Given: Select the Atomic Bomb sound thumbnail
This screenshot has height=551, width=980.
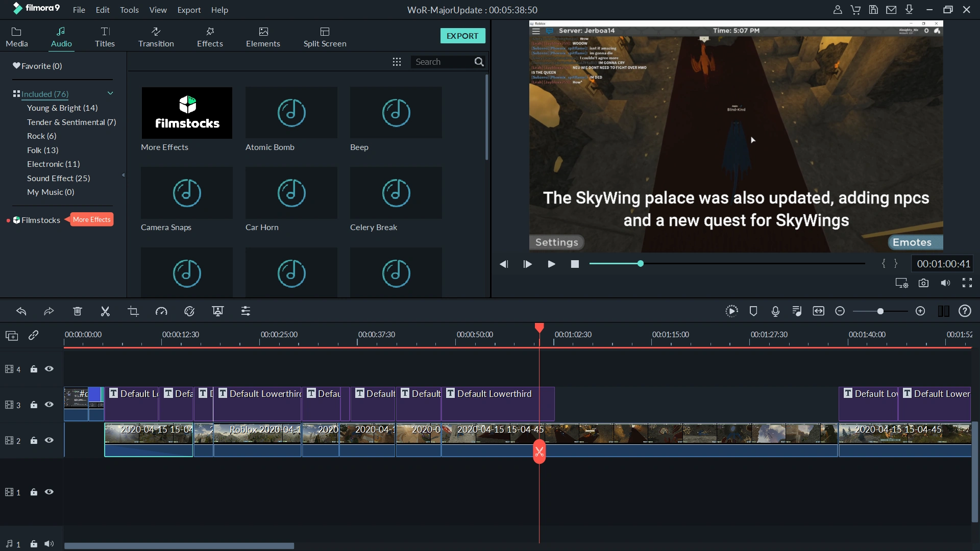Looking at the screenshot, I should coord(291,113).
